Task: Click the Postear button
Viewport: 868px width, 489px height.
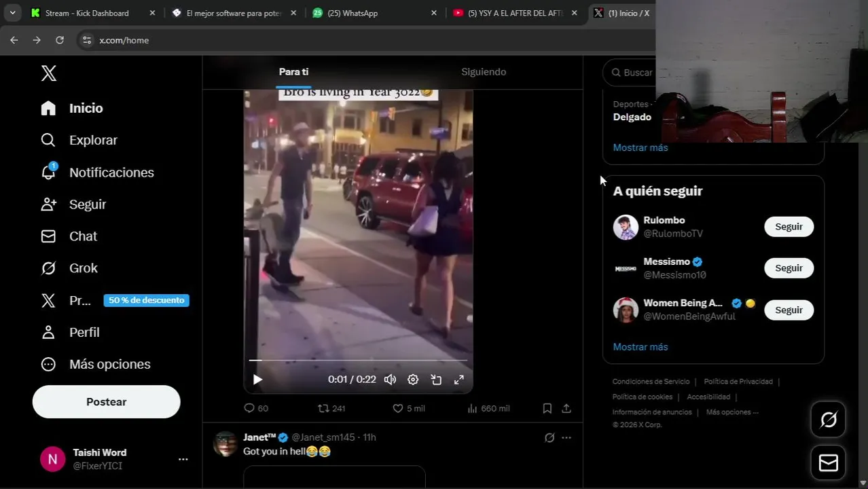Action: (106, 401)
